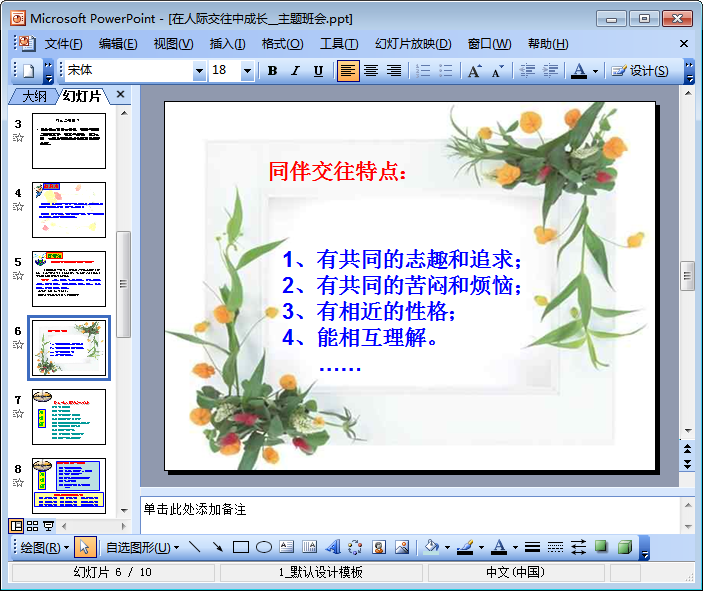Insert clip art icon
Image resolution: width=703 pixels, height=591 pixels.
point(379,548)
